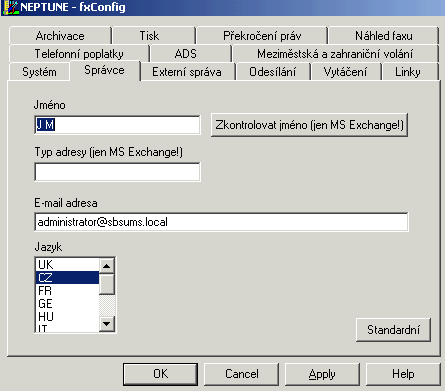445x391 pixels.
Task: Click Zkontrolovat jméno (jen MS Exchange!) button
Action: point(309,125)
